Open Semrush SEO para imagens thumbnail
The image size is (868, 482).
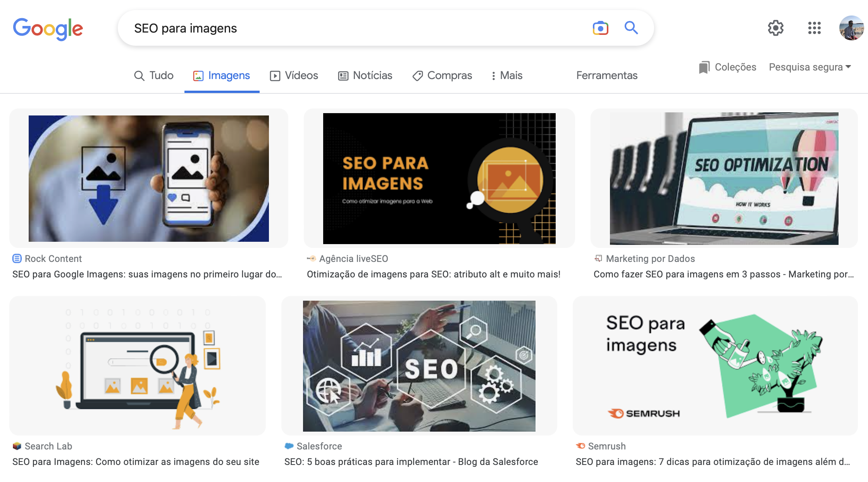[x=715, y=366]
